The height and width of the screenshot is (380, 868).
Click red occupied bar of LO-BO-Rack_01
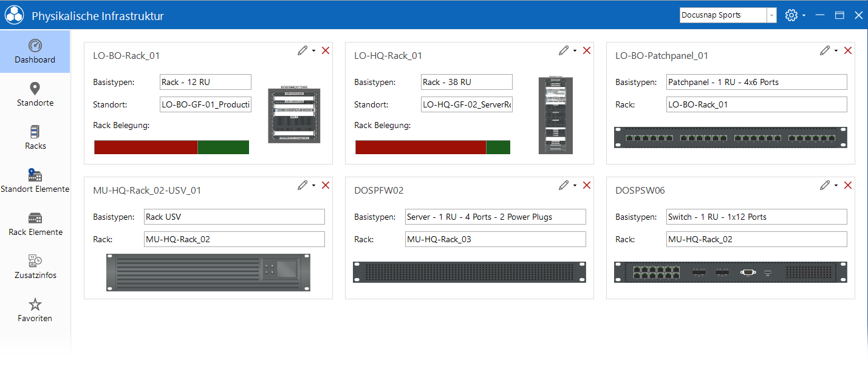coord(146,147)
